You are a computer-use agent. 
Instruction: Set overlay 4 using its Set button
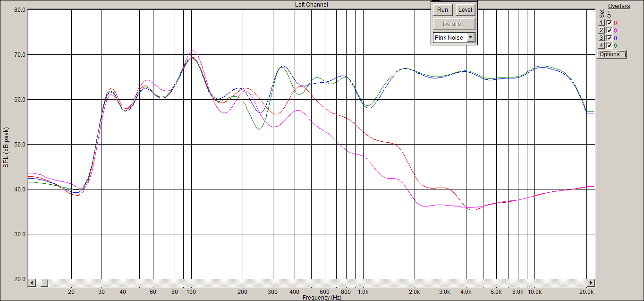[x=602, y=45]
